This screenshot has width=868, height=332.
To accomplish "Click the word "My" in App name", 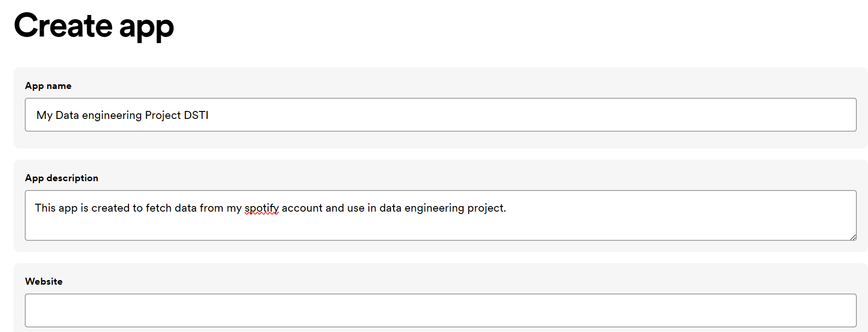I will click(44, 115).
